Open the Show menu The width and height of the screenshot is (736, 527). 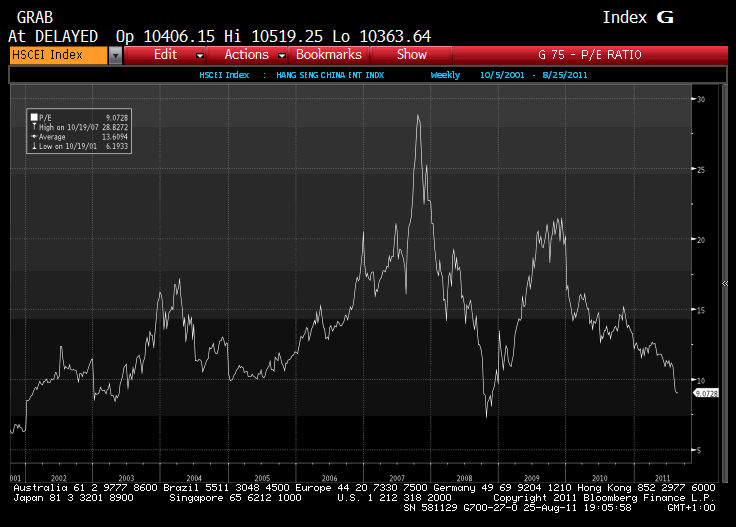(x=412, y=55)
